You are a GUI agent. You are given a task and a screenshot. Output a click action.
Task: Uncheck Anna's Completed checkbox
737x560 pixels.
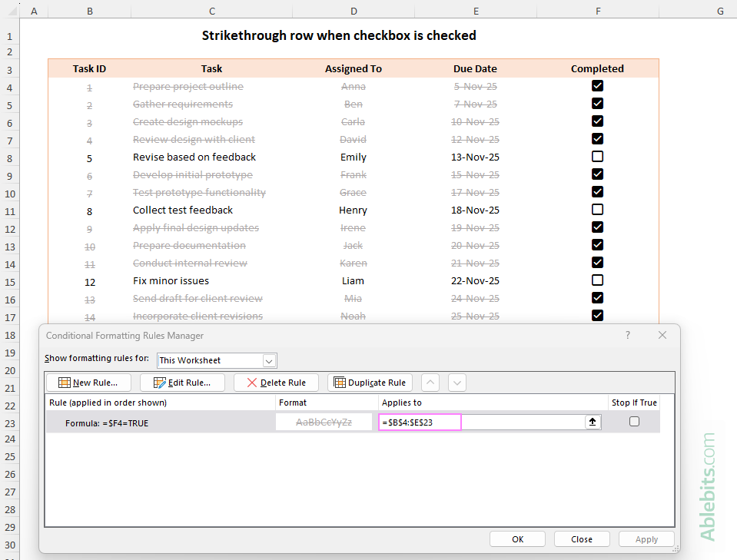[597, 86]
